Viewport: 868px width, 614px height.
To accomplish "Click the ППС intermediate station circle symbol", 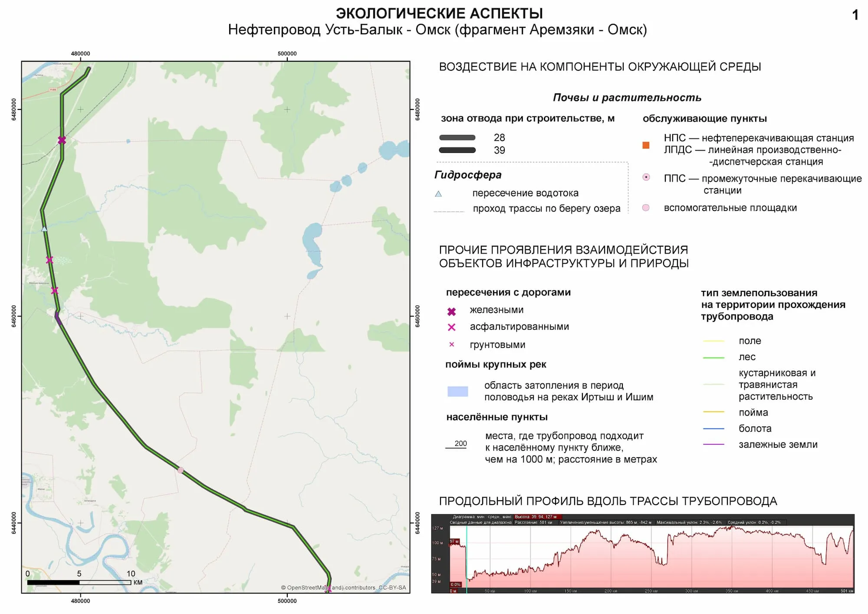I will (646, 177).
